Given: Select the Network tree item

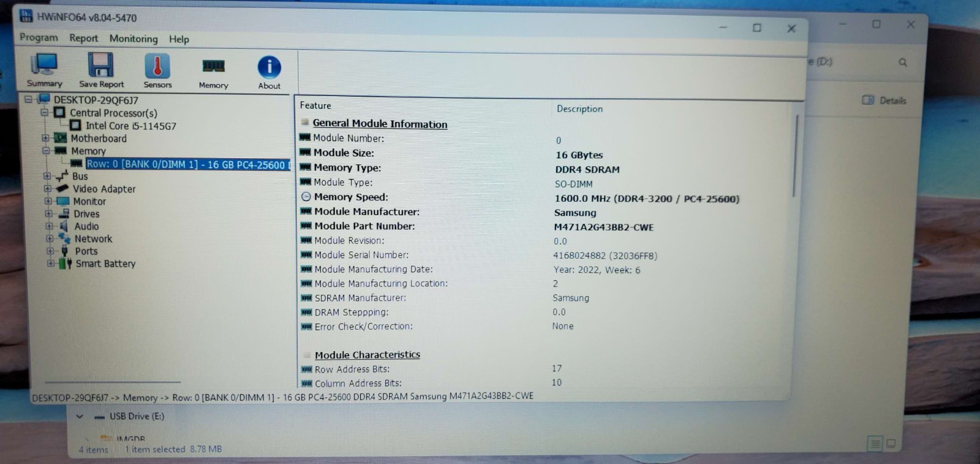Looking at the screenshot, I should [x=93, y=239].
